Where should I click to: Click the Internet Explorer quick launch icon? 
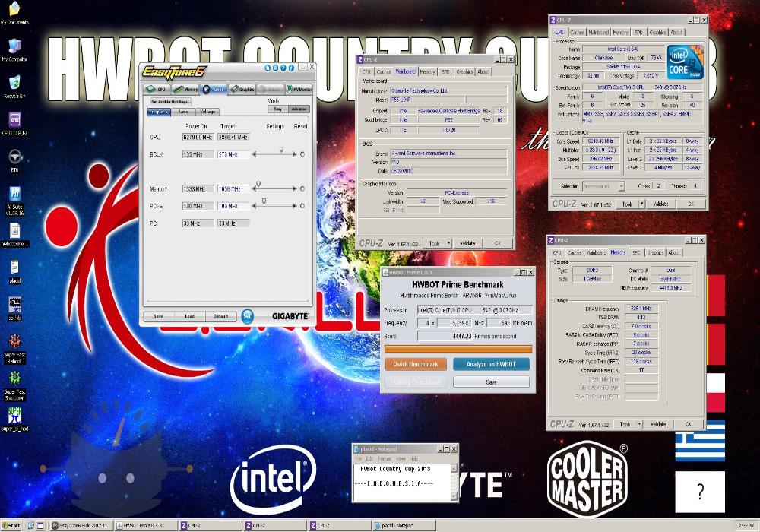click(31, 525)
